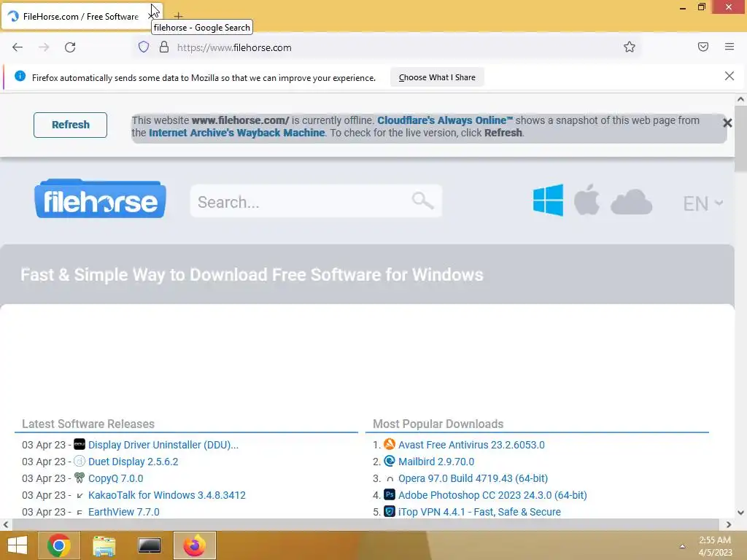
Task: Expand the EN language dropdown
Action: pyautogui.click(x=703, y=203)
